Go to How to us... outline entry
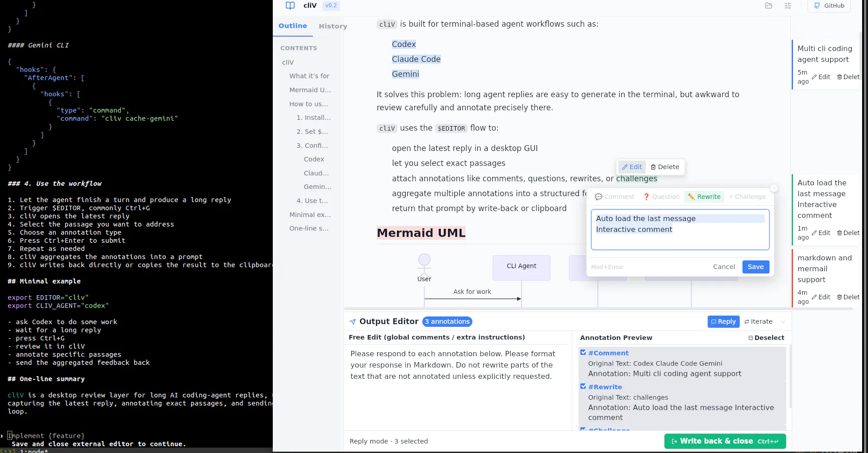 point(309,104)
